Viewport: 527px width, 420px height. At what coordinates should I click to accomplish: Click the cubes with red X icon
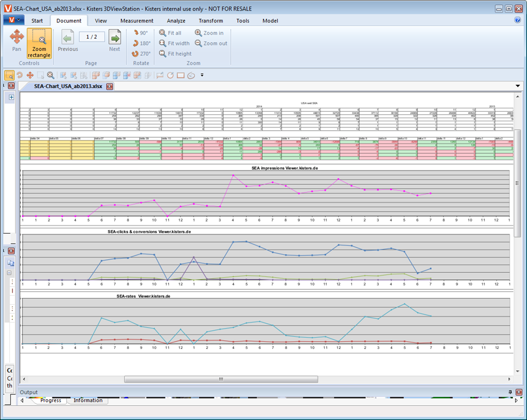(127, 75)
